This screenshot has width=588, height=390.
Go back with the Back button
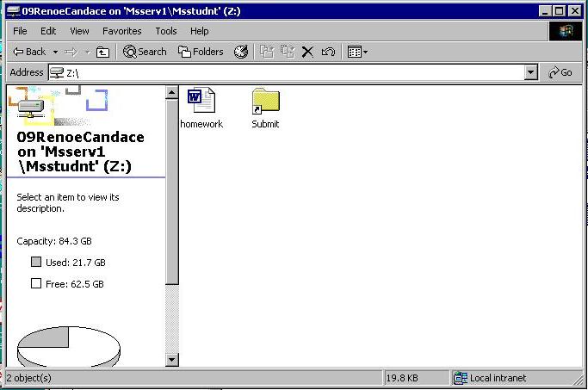[29, 52]
